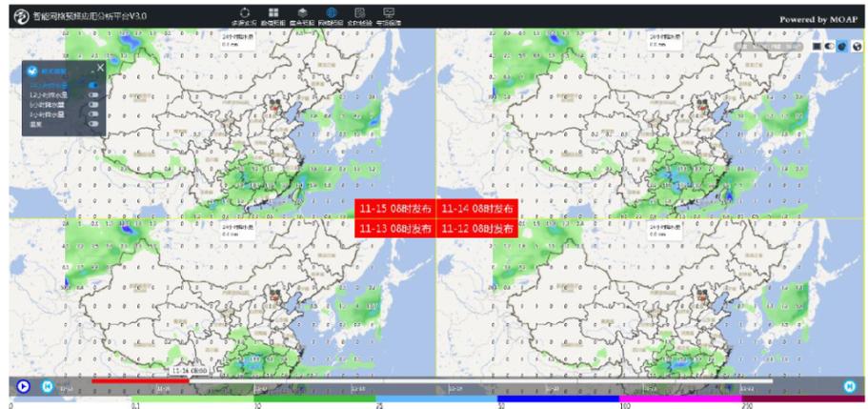Select the 11-15 08时发布 label
The height and width of the screenshot is (409, 868).
coord(395,209)
